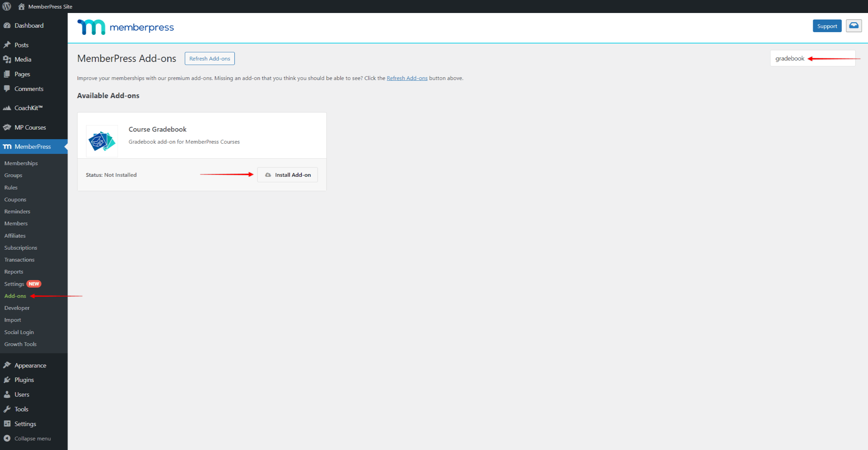The image size is (868, 450).
Task: Click the Refresh Add-ons button
Action: click(x=210, y=58)
